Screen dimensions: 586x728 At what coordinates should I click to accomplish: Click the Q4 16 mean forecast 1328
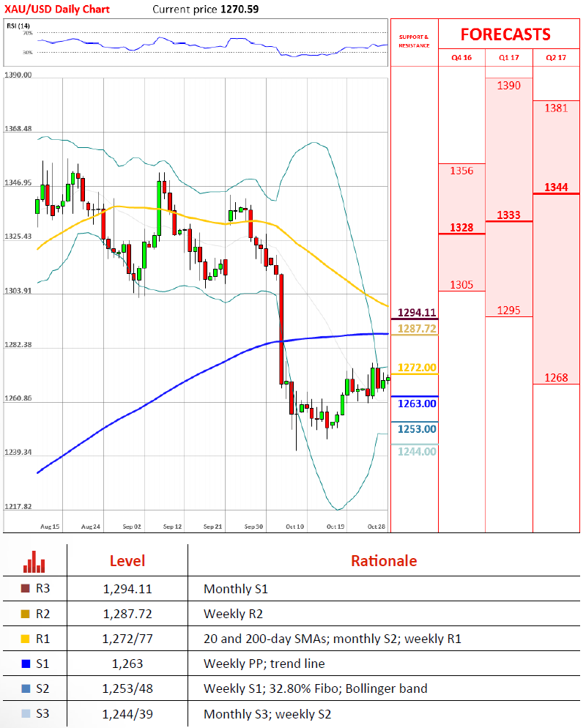pos(461,228)
